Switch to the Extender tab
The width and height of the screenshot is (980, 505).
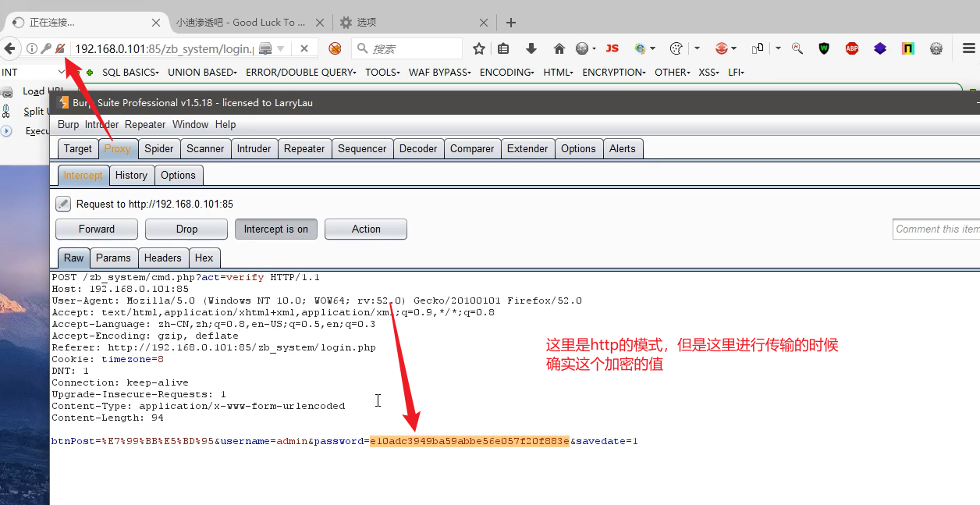click(x=527, y=148)
